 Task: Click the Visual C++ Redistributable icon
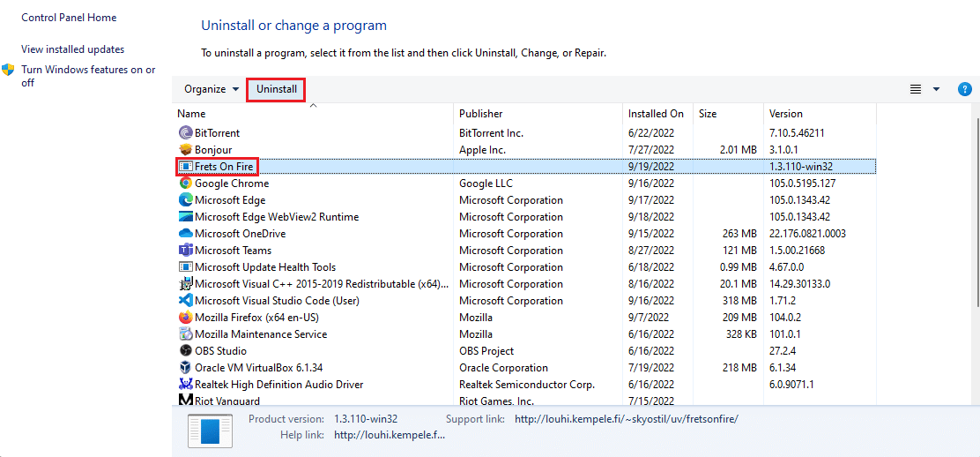tap(185, 283)
